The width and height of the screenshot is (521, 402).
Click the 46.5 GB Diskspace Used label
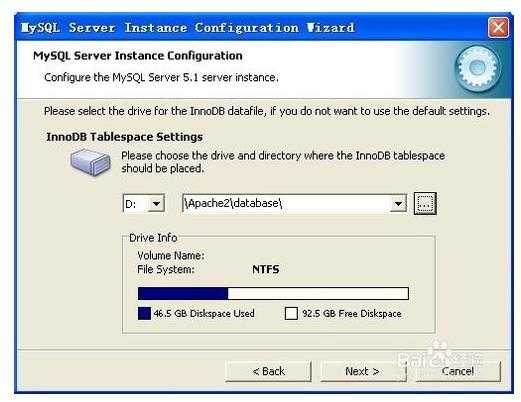click(204, 314)
